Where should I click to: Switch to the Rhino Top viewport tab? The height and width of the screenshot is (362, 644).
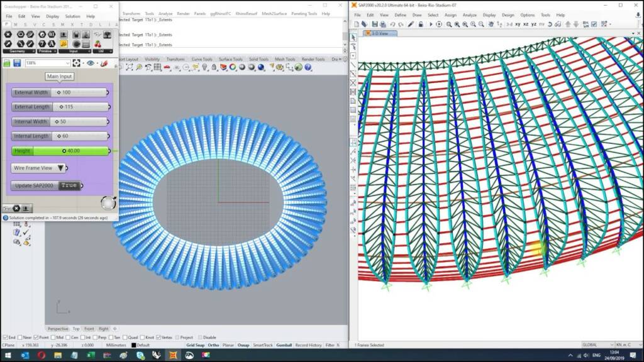(76, 329)
